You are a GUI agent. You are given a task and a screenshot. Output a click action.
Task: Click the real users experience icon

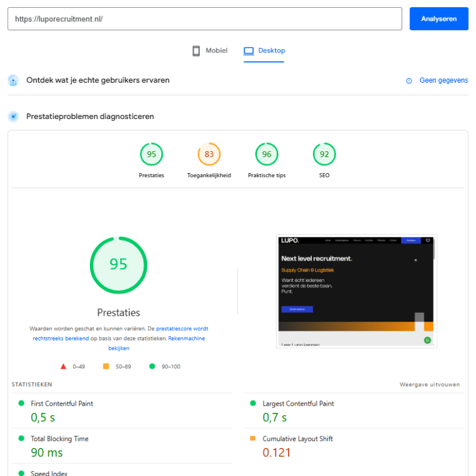[13, 81]
